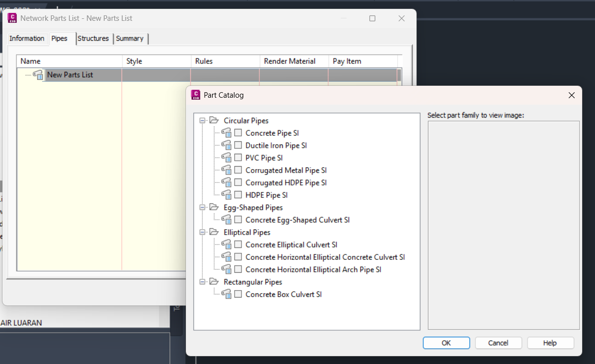Click the HDPE Pipe SI label
Viewport: 595px width, 364px height.
[267, 195]
